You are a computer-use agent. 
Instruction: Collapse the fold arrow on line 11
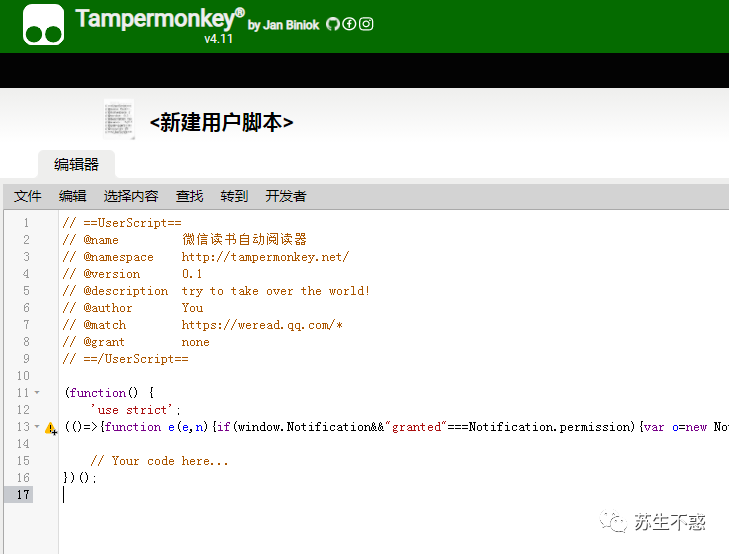click(x=37, y=393)
